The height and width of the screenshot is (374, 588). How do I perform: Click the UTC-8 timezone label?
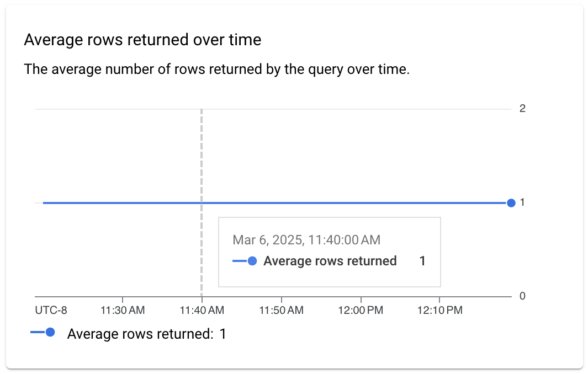click(x=51, y=310)
